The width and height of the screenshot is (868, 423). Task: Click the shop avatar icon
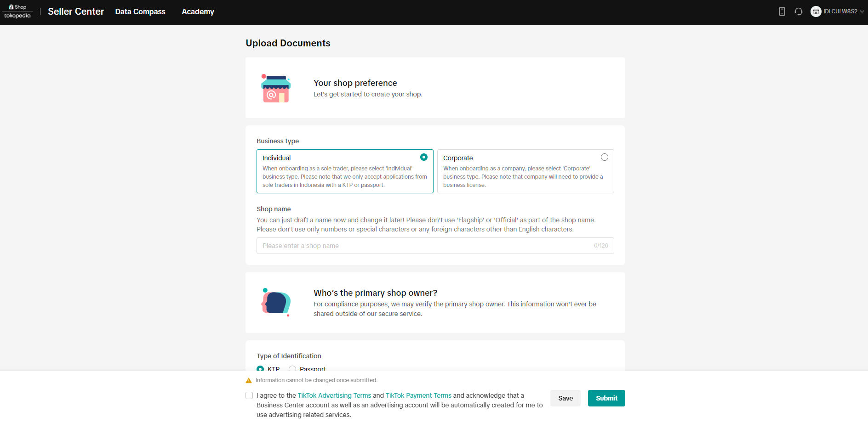click(x=816, y=11)
